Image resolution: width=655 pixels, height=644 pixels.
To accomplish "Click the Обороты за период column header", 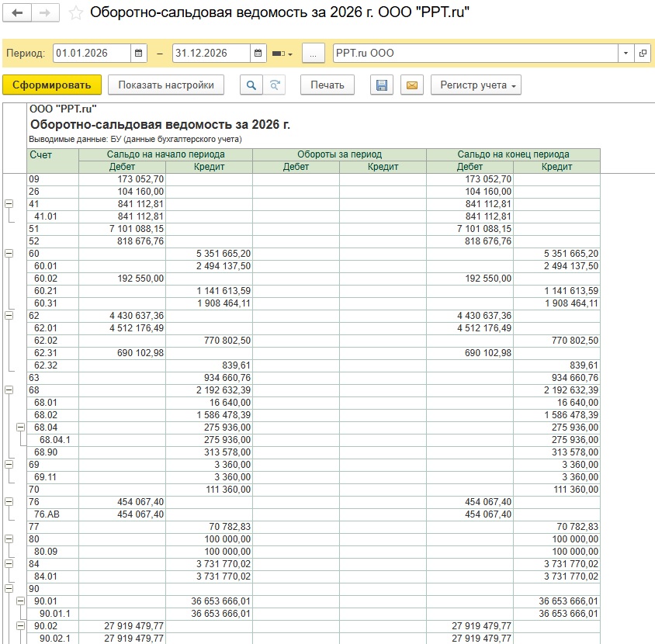I will click(340, 154).
